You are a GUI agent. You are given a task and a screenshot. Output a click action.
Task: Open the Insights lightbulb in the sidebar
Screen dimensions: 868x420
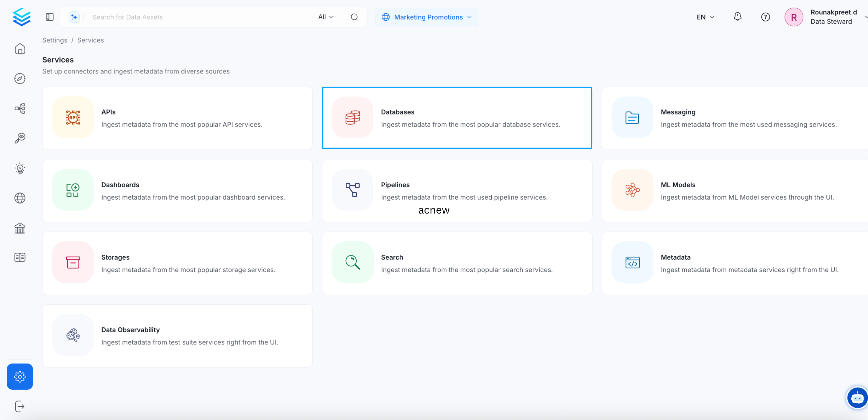pyautogui.click(x=20, y=168)
